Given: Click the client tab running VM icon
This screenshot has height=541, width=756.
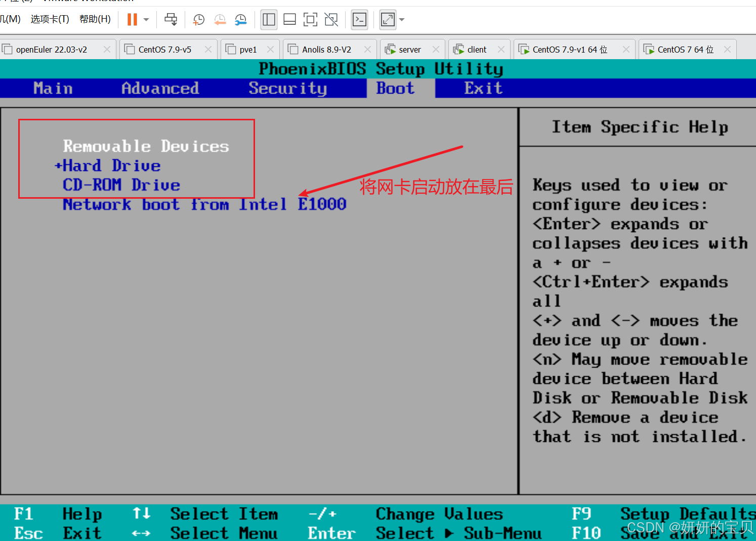Looking at the screenshot, I should [x=458, y=49].
